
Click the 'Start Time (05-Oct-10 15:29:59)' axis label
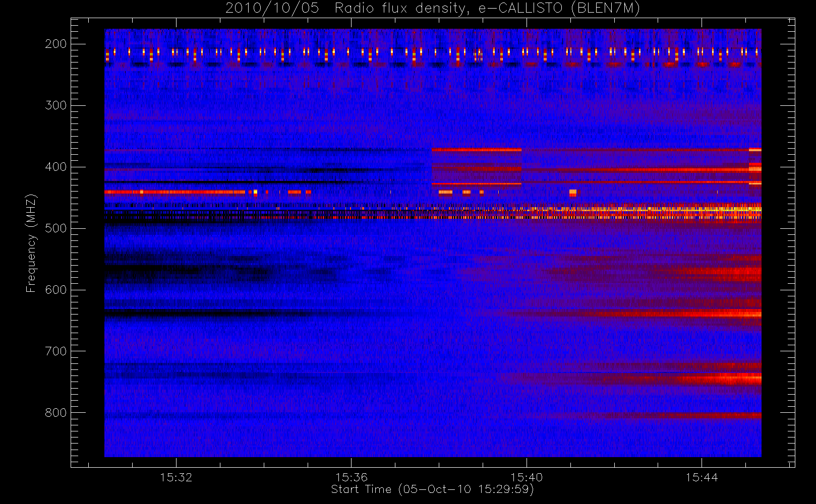coord(432,489)
